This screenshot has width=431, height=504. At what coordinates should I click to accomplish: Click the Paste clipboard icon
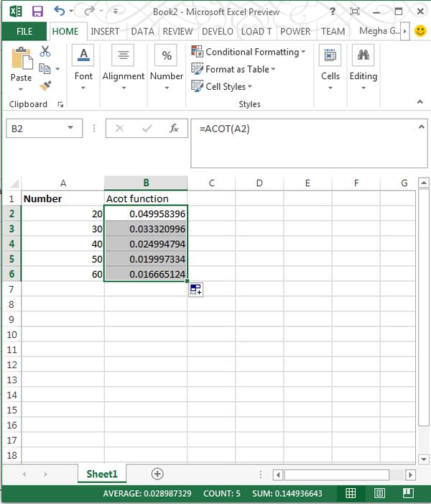point(22,58)
